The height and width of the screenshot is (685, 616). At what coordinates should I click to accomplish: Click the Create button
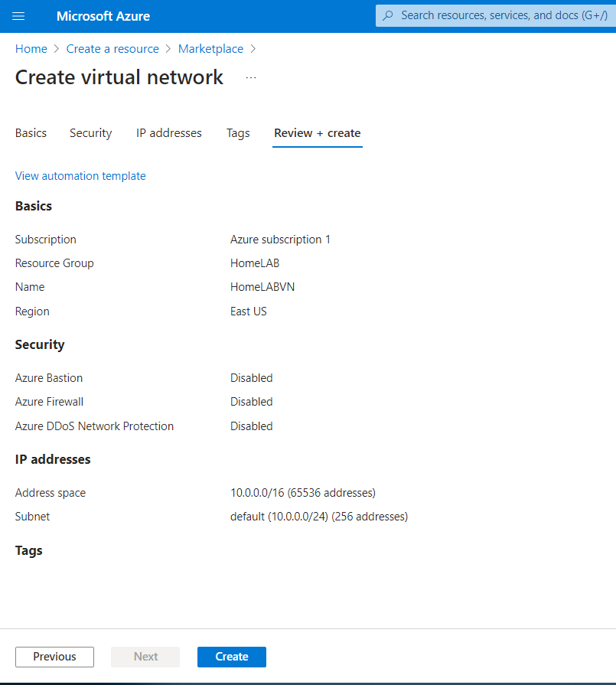[x=232, y=657]
